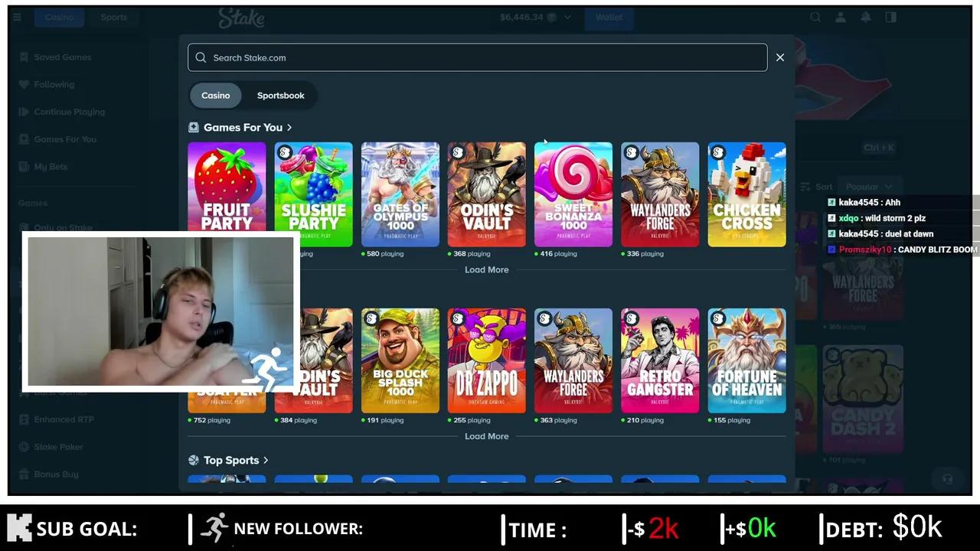Open Following in sidebar
The width and height of the screenshot is (980, 551).
tap(54, 85)
